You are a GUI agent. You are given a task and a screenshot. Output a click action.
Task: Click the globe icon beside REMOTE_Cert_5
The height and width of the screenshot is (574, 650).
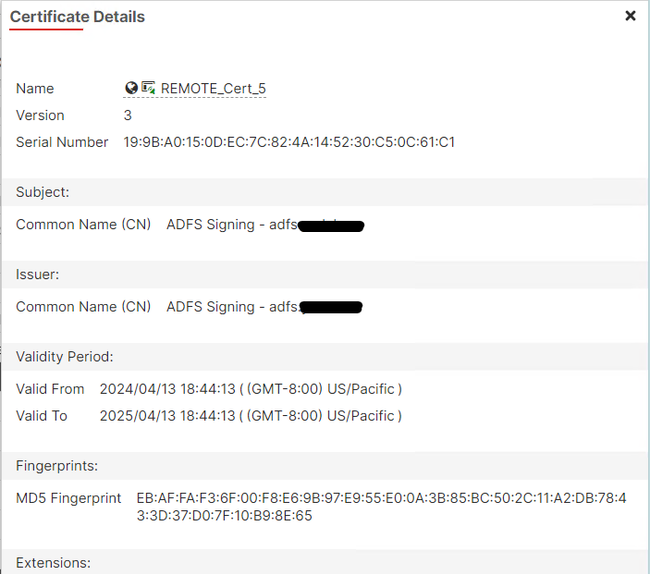pos(131,88)
